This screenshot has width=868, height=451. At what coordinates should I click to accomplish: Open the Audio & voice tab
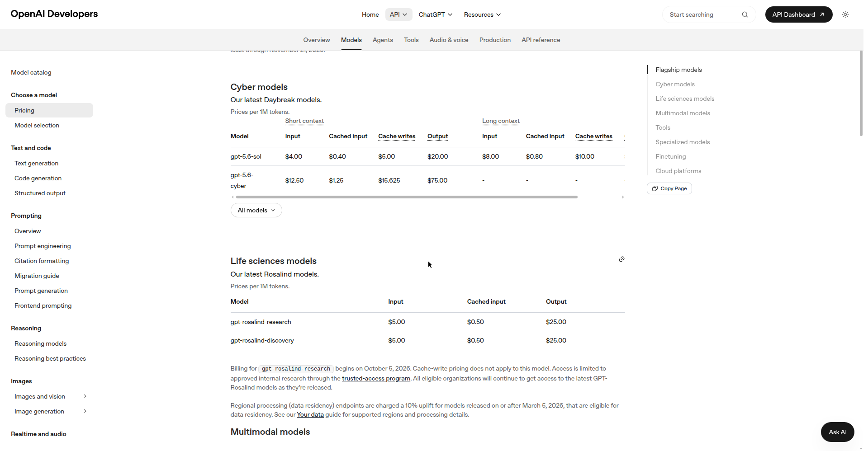(x=449, y=40)
